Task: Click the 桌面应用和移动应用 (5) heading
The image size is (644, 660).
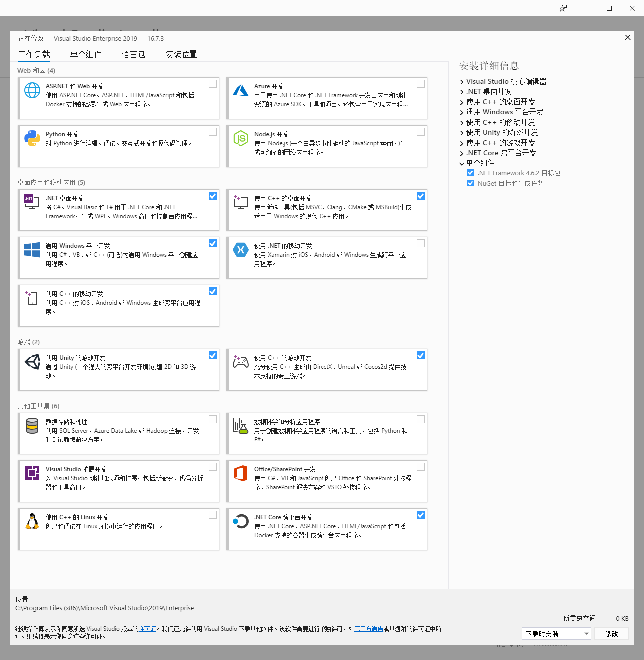Action: pos(51,182)
